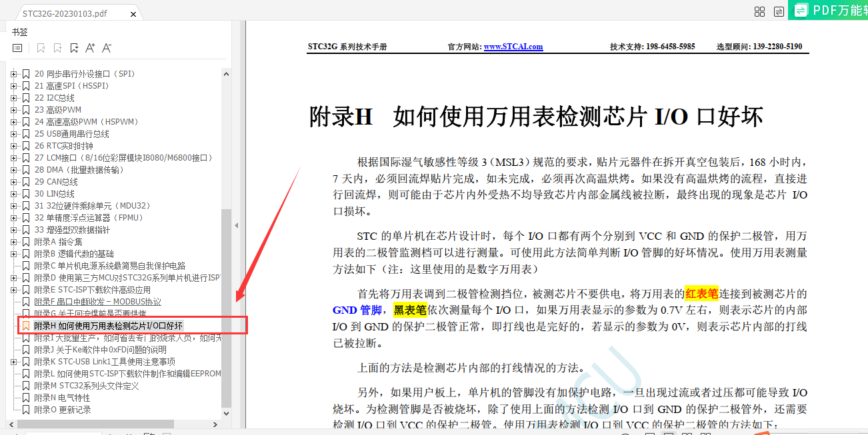Click the bookmark icon of 25 USB通用串行总线
The height and width of the screenshot is (435, 868).
click(26, 134)
